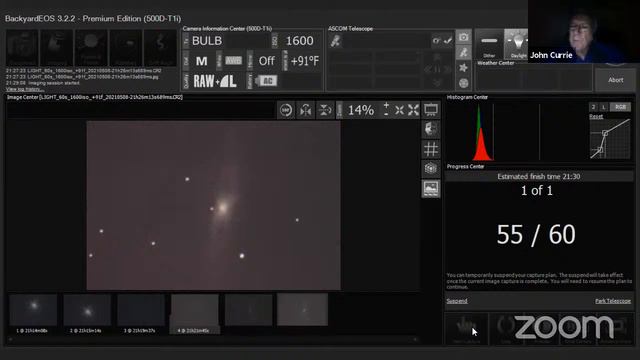This screenshot has height=360, width=640.
Task: Select the L histogram tab
Action: 604,107
